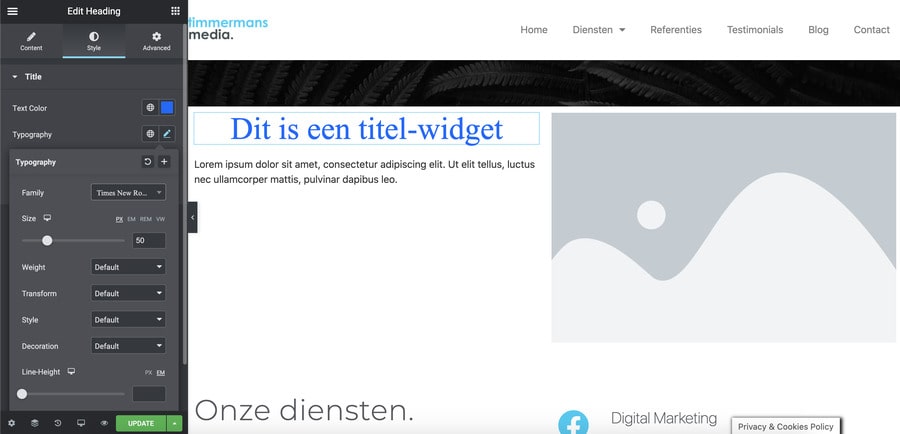Open the Privacy & Cookies Policy tab

tap(786, 426)
